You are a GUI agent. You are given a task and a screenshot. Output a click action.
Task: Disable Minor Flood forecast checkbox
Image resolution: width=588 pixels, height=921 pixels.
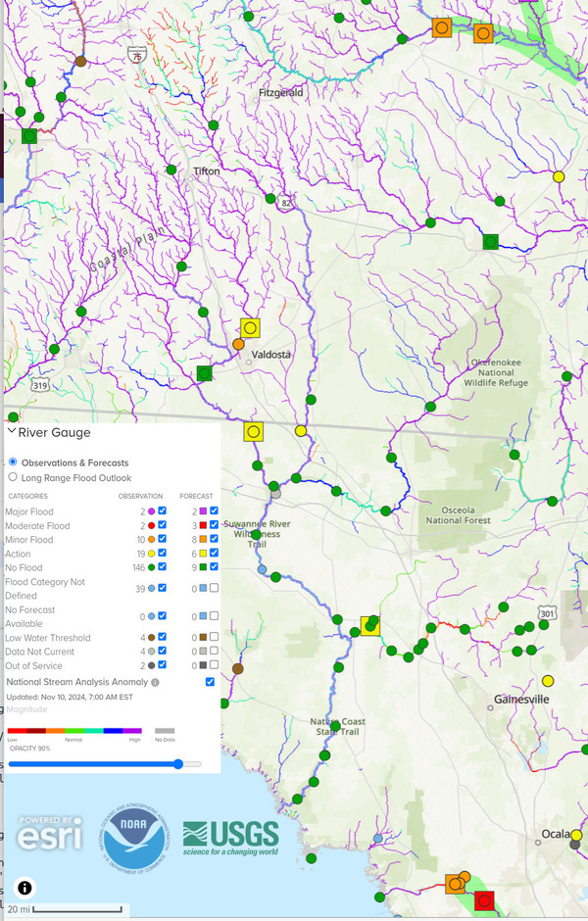[x=214, y=539]
